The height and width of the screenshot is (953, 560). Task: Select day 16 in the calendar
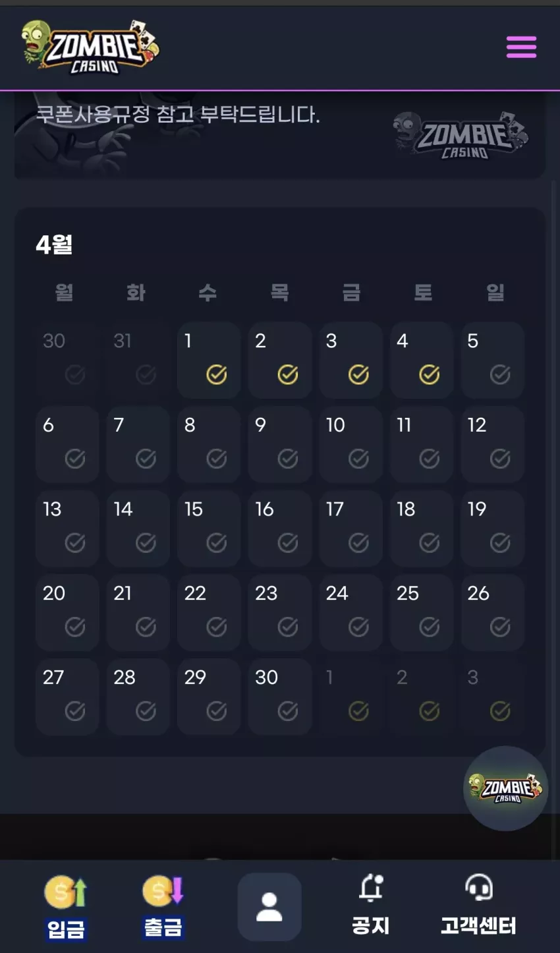tap(280, 529)
